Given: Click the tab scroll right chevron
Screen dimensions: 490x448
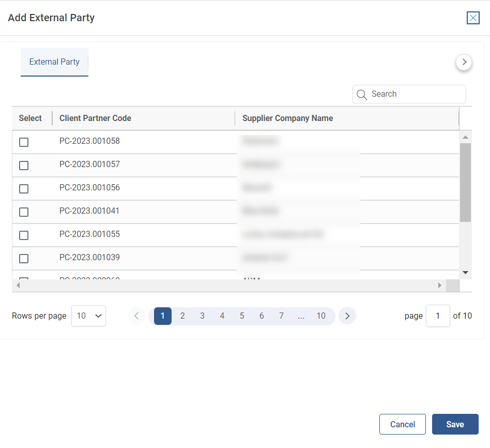Looking at the screenshot, I should pos(464,62).
